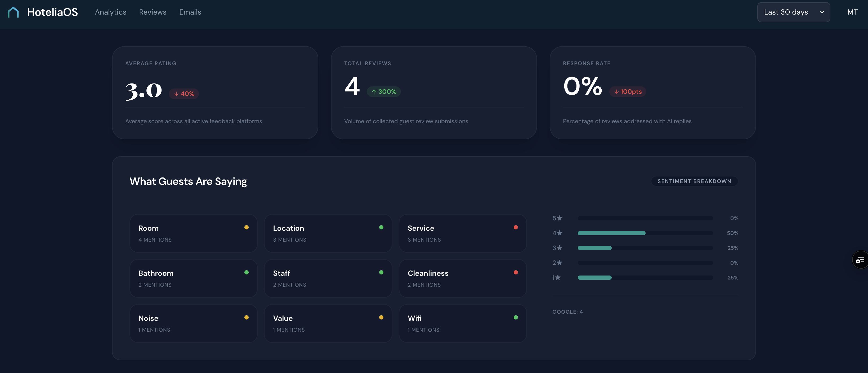The width and height of the screenshot is (868, 373).
Task: Click the 3-star rating icon row label
Action: tap(557, 248)
